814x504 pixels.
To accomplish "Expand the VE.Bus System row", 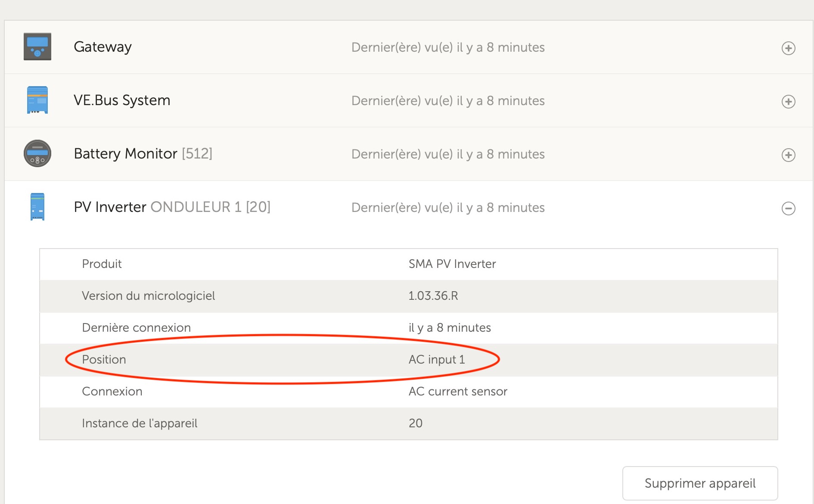I will (x=788, y=101).
